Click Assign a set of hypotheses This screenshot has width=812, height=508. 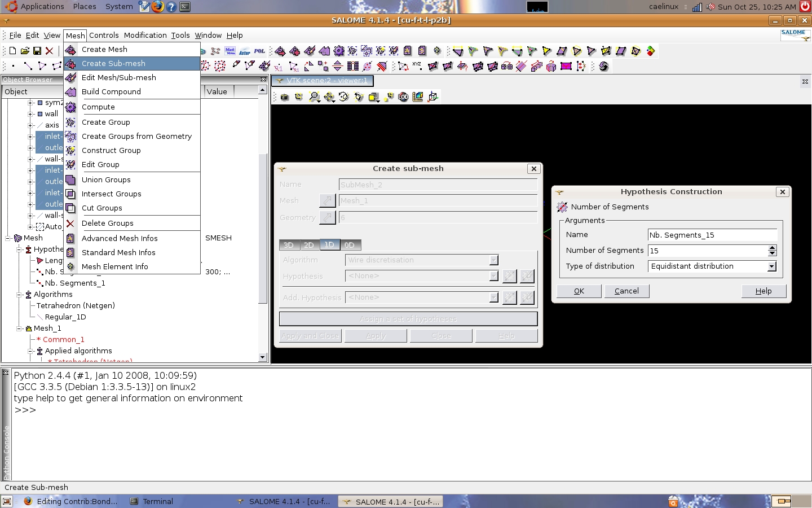408,319
